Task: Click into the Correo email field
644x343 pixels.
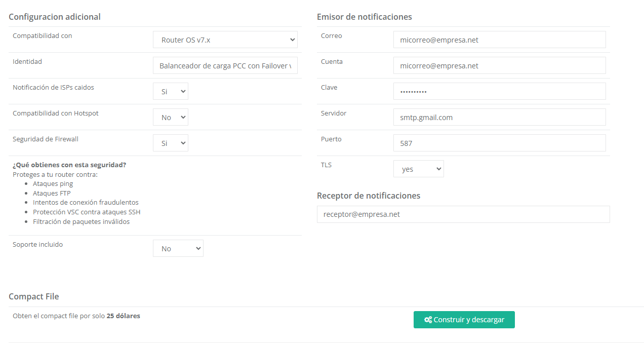Action: [x=499, y=40]
